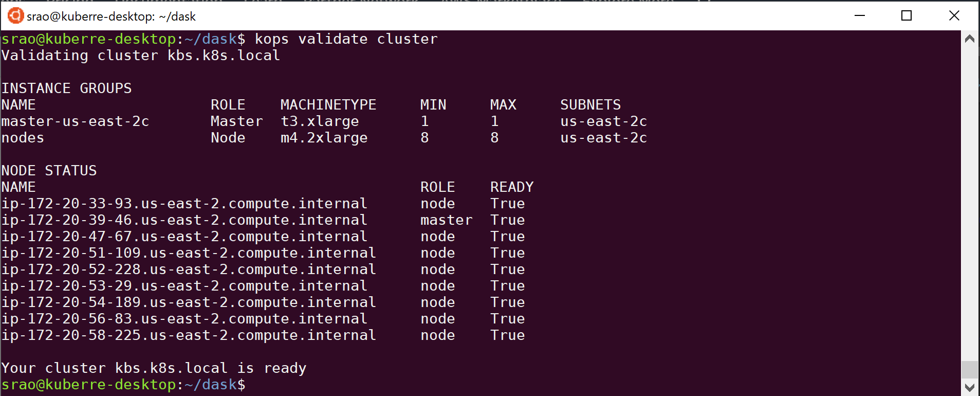Click the scrollbar down arrow
980x396 pixels.
(x=970, y=387)
